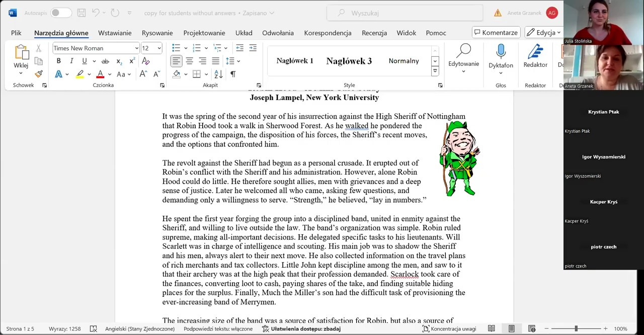
Task: Toggle superscript formatting
Action: point(132,61)
